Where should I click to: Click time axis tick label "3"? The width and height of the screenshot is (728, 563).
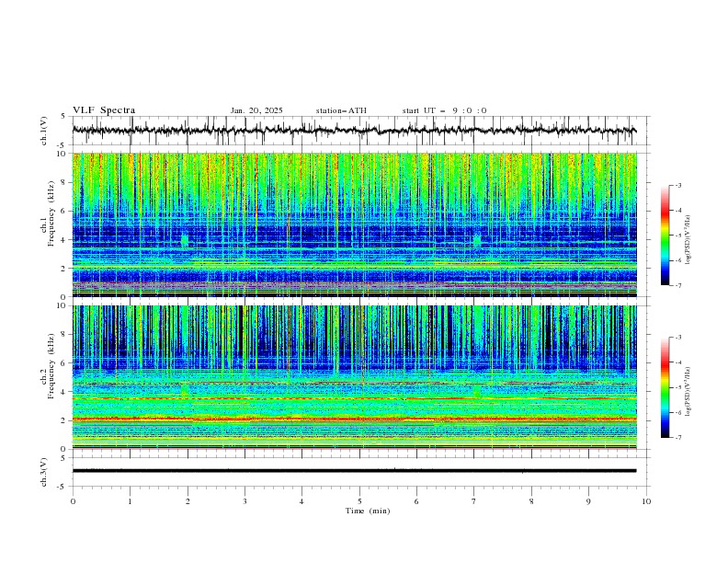click(245, 501)
